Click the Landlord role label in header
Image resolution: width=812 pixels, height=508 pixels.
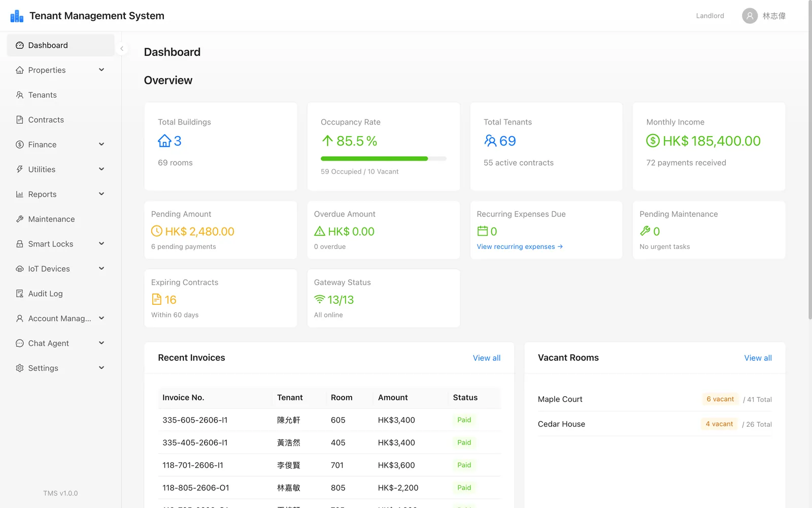click(710, 16)
